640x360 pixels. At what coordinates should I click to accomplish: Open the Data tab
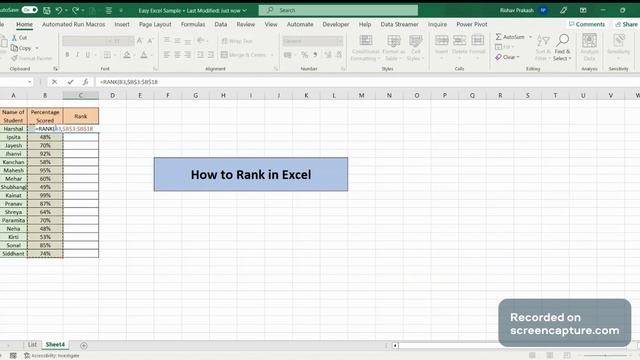(x=221, y=24)
